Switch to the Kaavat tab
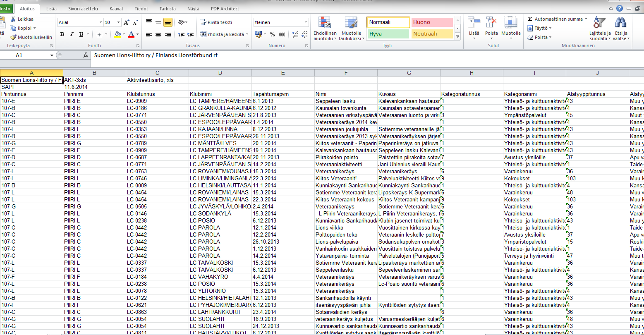644x335 pixels. coord(116,9)
